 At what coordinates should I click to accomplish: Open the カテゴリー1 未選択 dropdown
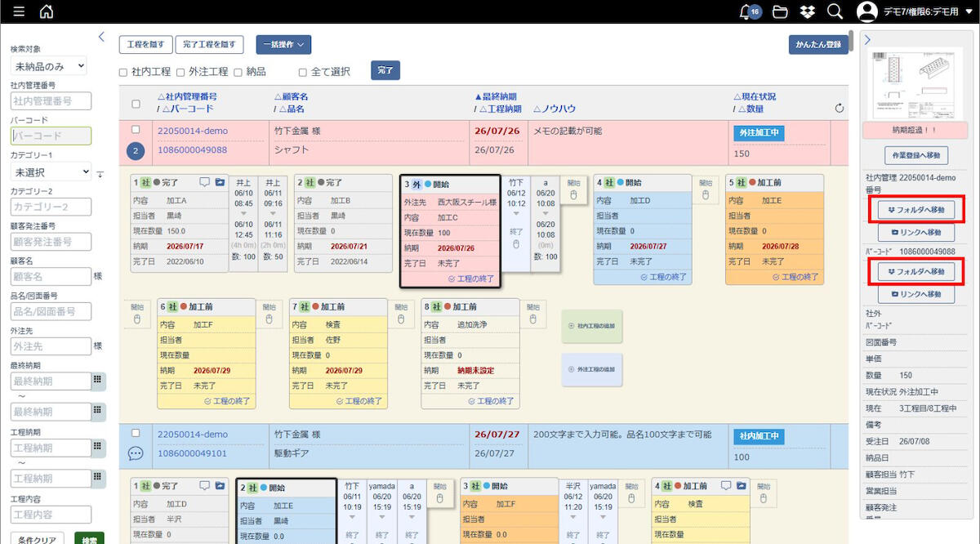coord(51,172)
